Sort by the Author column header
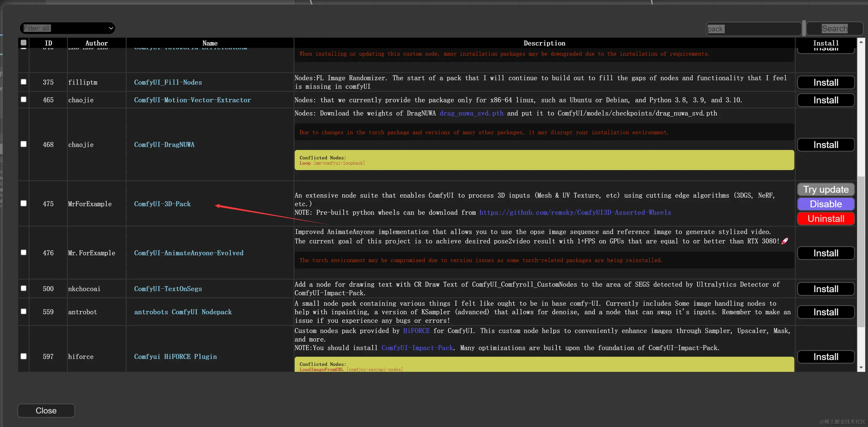The image size is (868, 427). click(96, 43)
